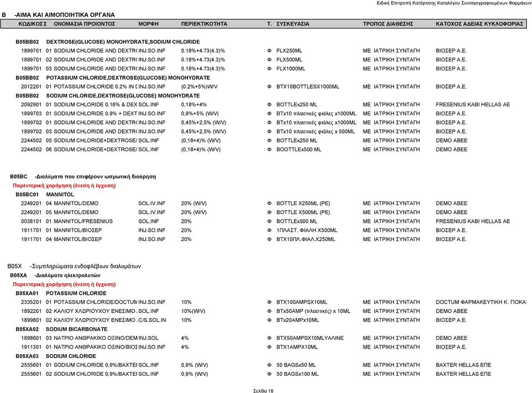Click the 'ΤΡΟΠΟΣ ΔΙΑΘΕΣΗΣ' column header
Image resolution: width=532 pixels, height=393 pixels.
pos(388,24)
